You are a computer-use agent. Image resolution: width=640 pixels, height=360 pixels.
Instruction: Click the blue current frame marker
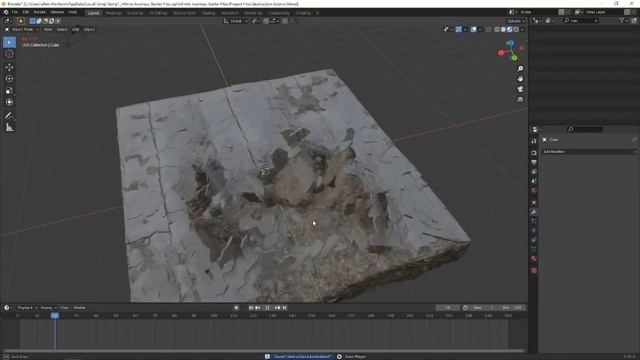point(55,316)
